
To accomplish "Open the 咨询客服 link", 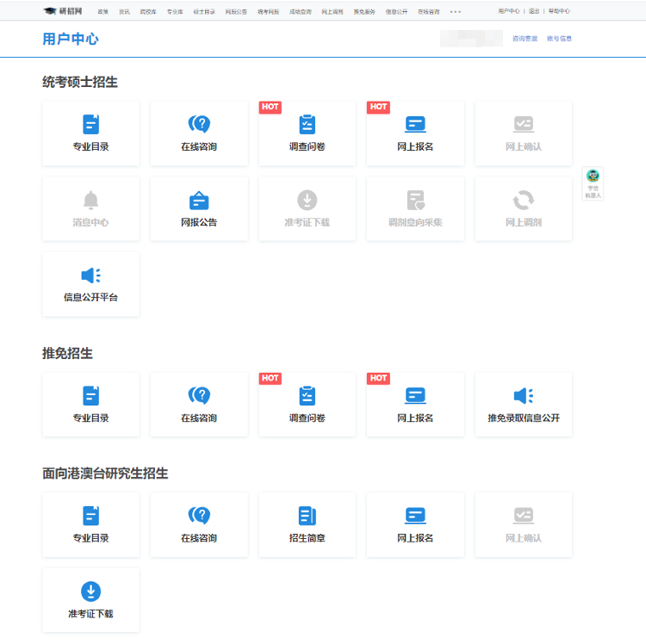I will click(525, 39).
